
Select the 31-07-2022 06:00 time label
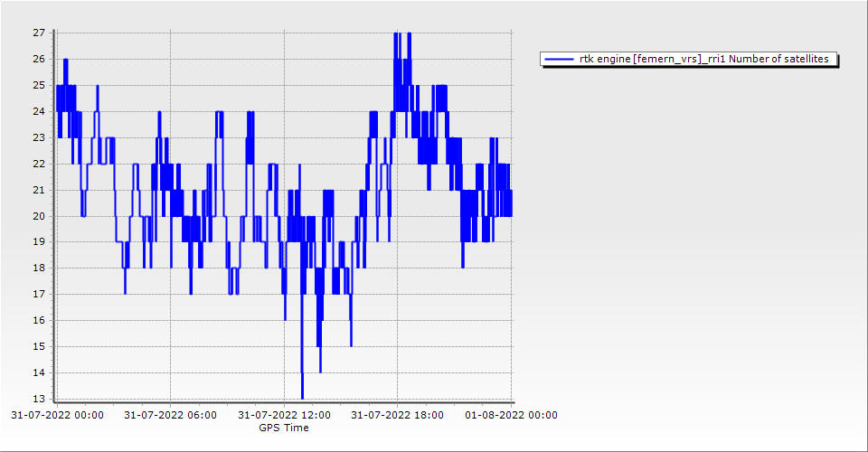(170, 415)
